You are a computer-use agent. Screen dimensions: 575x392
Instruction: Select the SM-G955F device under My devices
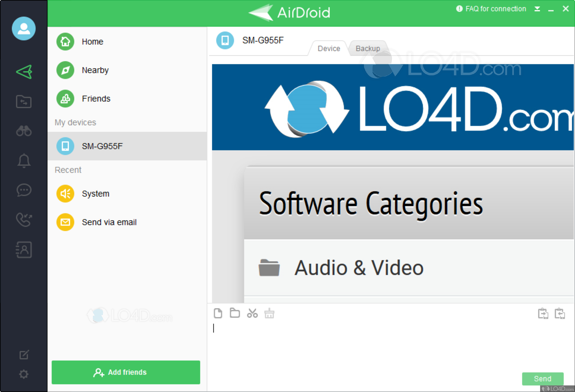point(102,146)
